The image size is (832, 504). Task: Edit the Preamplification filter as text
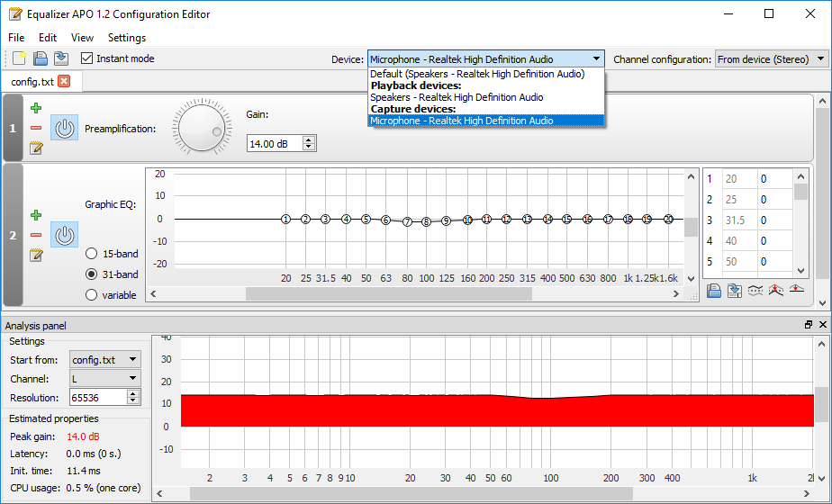pyautogui.click(x=36, y=148)
